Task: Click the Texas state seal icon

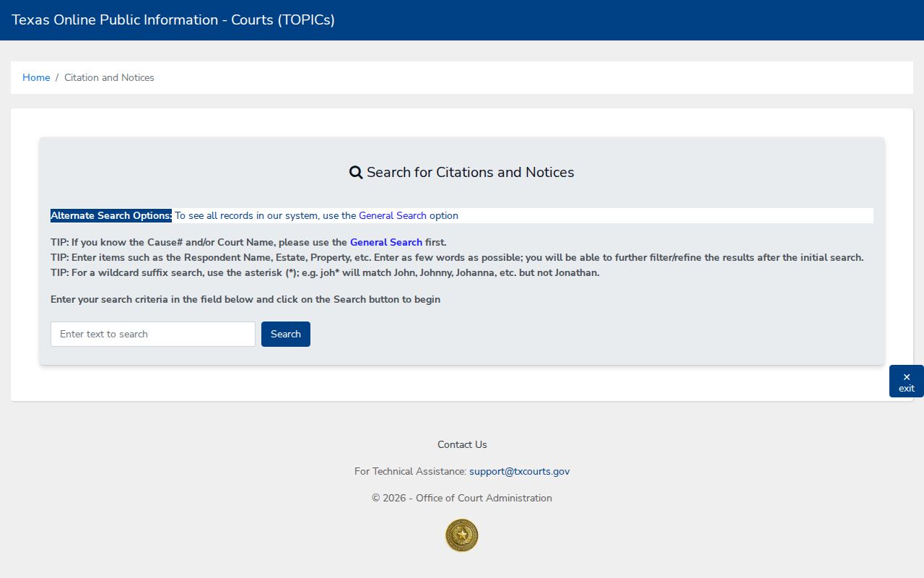Action: (462, 535)
